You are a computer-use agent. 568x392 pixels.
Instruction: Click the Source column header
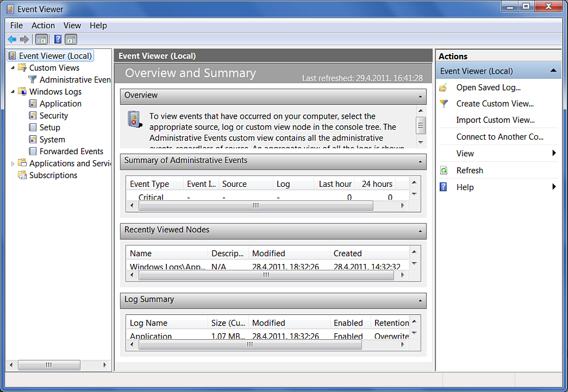click(x=246, y=184)
